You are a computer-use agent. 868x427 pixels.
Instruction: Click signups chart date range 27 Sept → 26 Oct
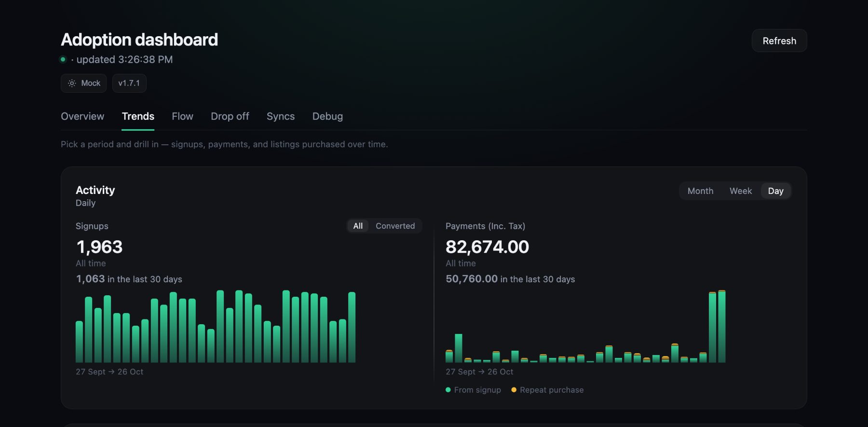pyautogui.click(x=109, y=372)
